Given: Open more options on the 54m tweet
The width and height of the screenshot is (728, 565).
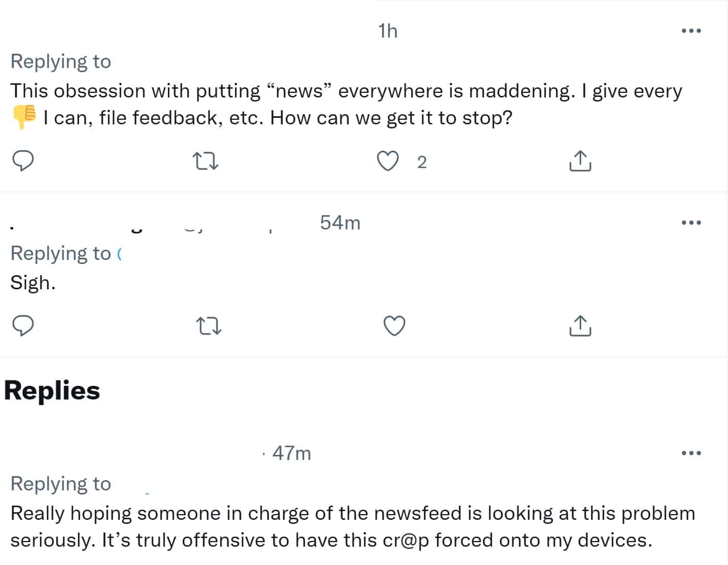Looking at the screenshot, I should pyautogui.click(x=691, y=223).
